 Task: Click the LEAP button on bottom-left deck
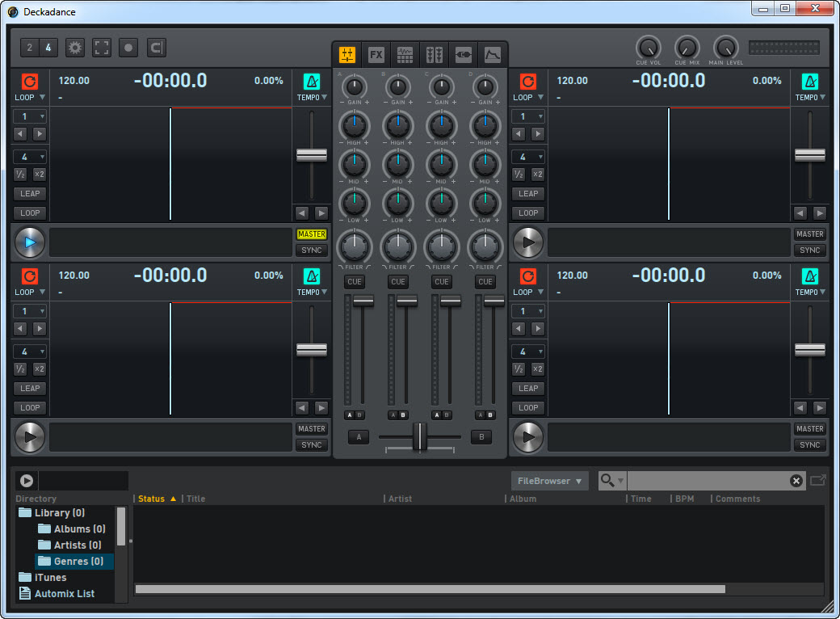point(30,388)
